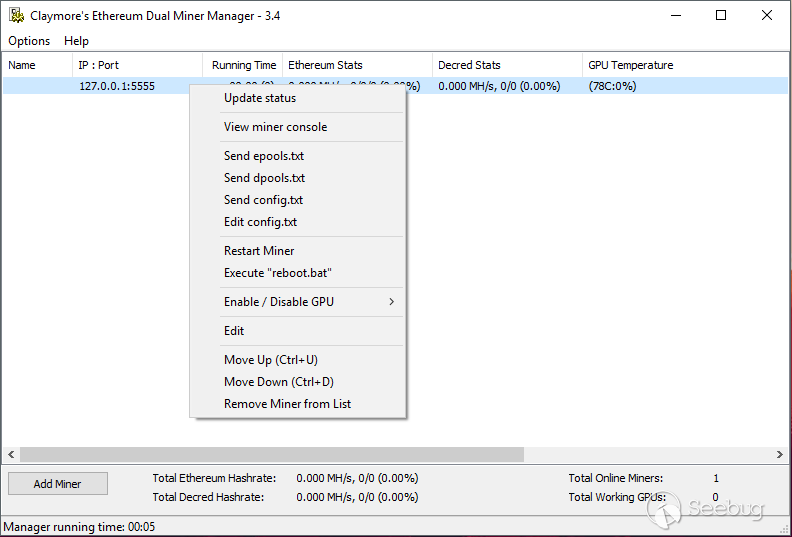Sort by the IP : Port column header
Screen dimensions: 792x537
pos(137,65)
